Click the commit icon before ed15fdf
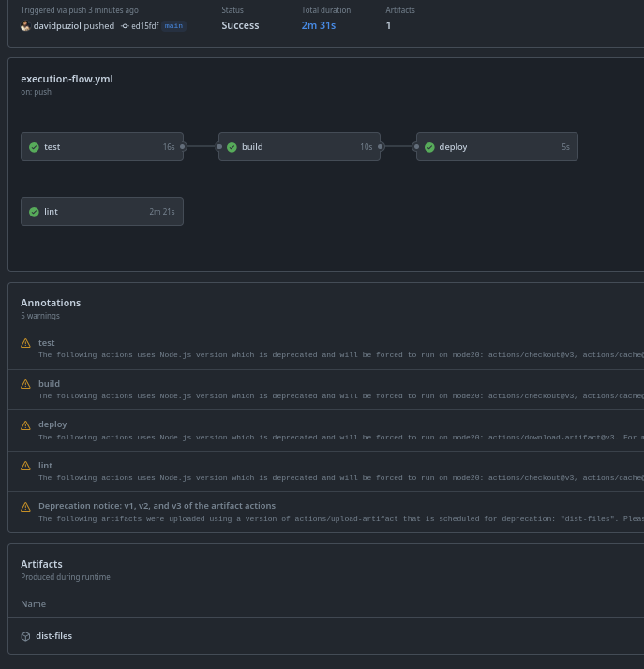Screen dimensions: 644x669 (x=125, y=26)
